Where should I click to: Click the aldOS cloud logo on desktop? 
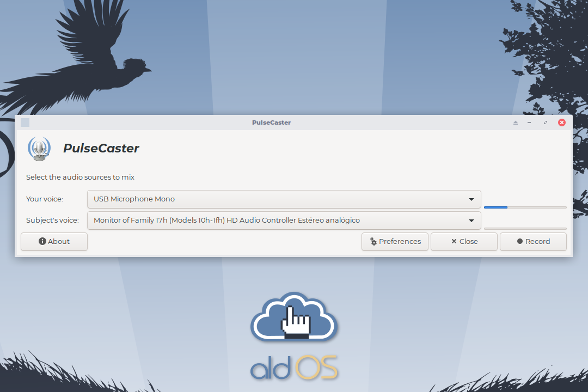point(294,317)
